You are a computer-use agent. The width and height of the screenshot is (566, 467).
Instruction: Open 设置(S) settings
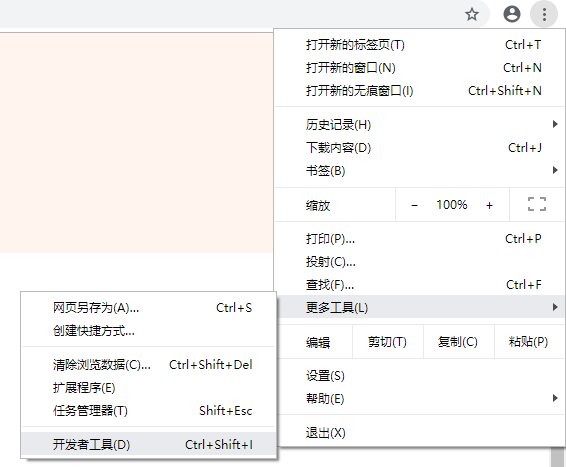coord(420,376)
